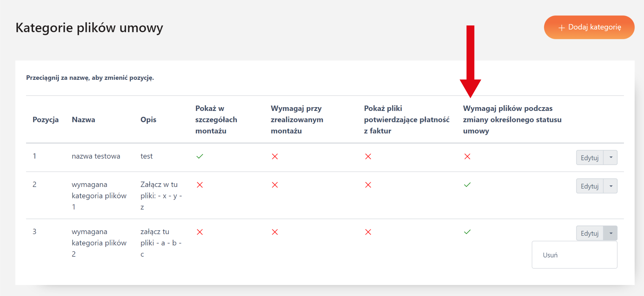Click the green checkmark in the 'nazwa testowa' row

tap(200, 156)
